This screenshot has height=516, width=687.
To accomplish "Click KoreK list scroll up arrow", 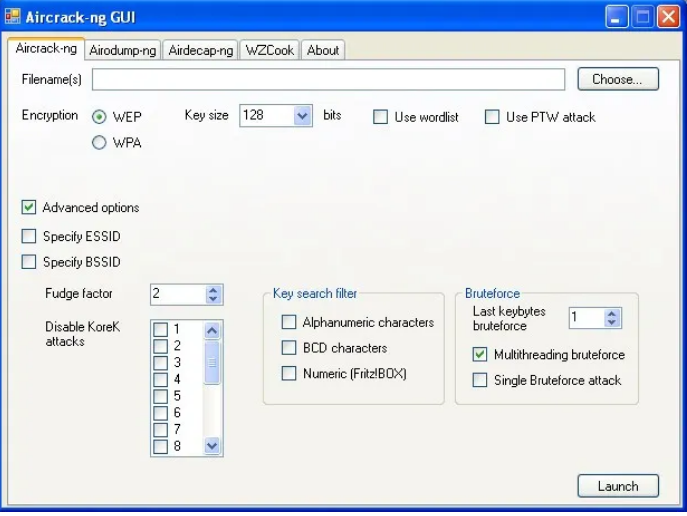I will click(212, 330).
